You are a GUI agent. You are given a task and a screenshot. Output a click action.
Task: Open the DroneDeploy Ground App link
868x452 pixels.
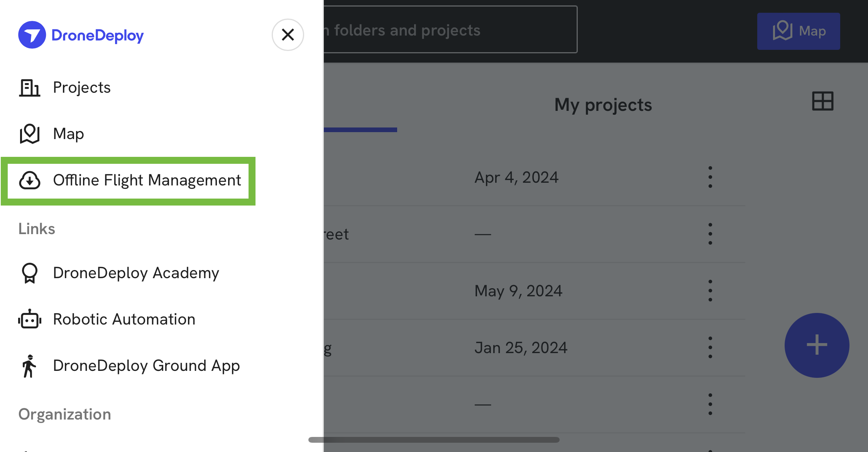click(x=146, y=366)
